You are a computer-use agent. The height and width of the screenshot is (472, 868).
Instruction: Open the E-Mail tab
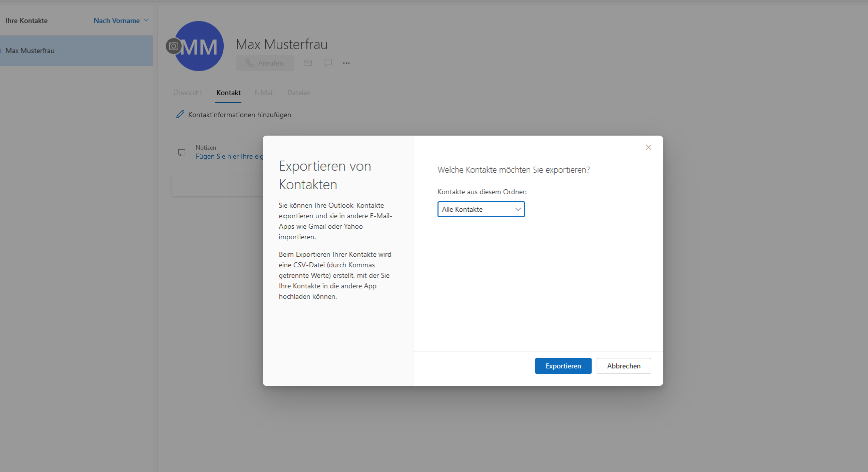coord(264,93)
